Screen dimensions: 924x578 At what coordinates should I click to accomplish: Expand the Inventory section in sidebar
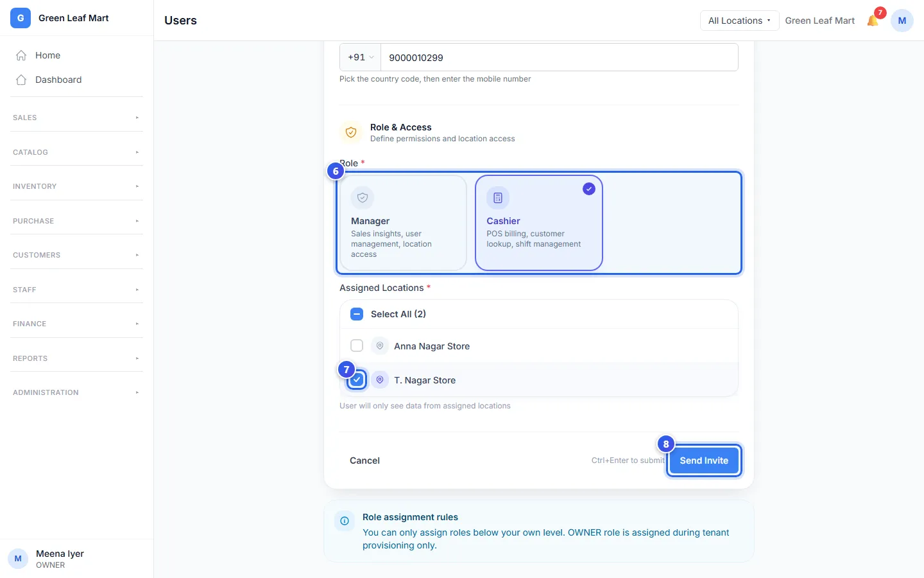76,186
